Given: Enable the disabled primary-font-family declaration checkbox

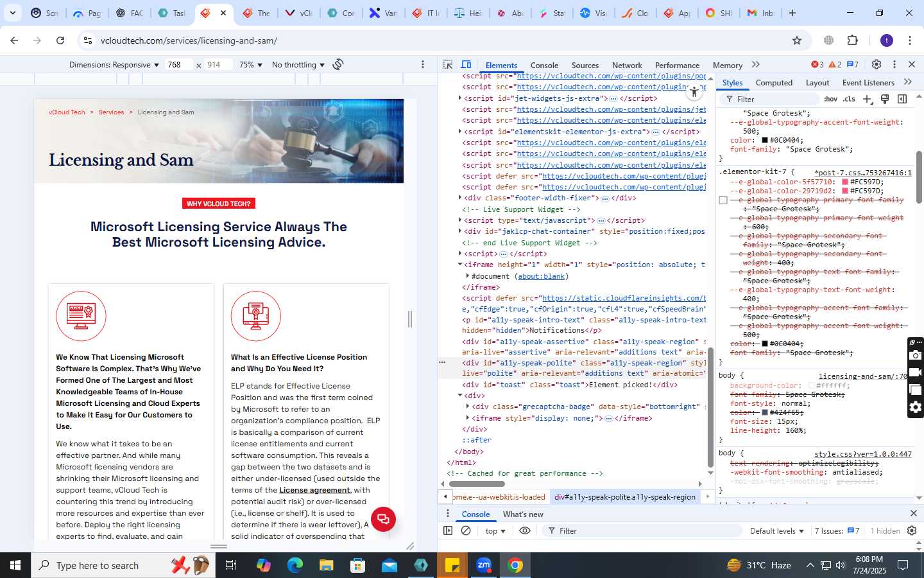Looking at the screenshot, I should click(x=723, y=200).
